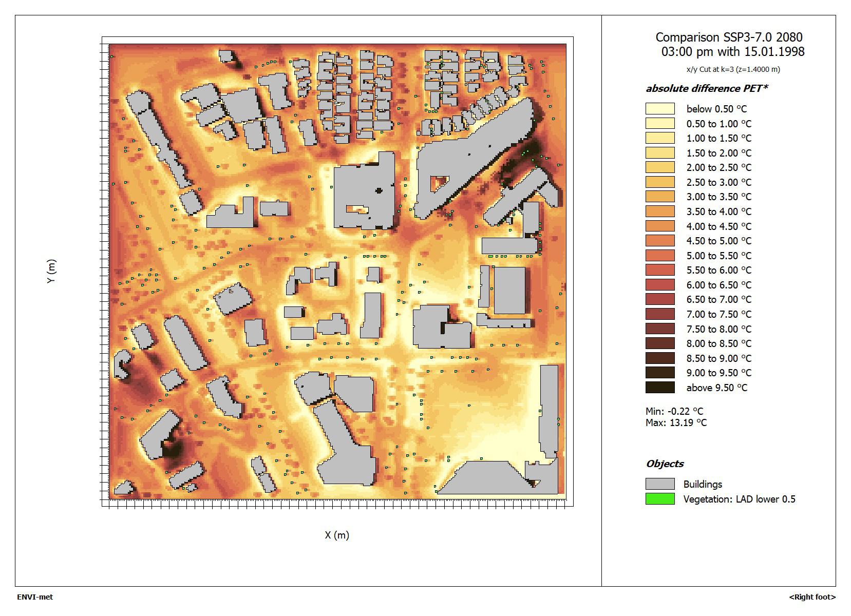Select the '1.50 to 2.00 °C' color swatch
Screen dimensions: 851x616
click(660, 152)
